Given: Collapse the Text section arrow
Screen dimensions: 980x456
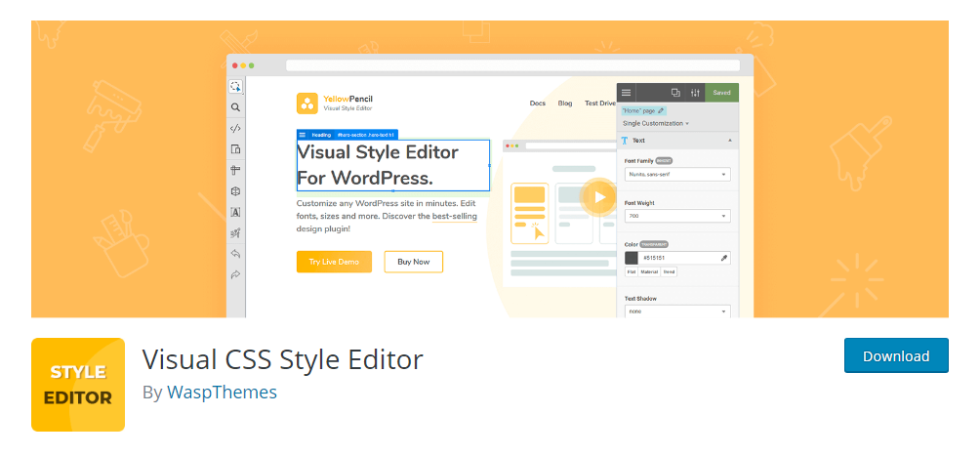Looking at the screenshot, I should pos(730,141).
